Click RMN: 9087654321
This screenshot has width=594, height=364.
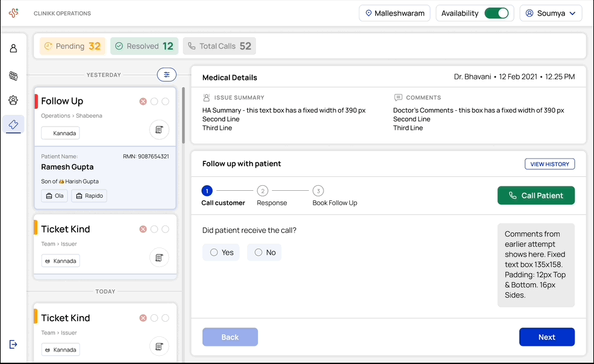(146, 156)
